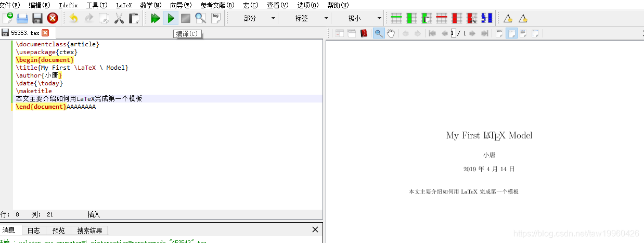644x243 pixels.
Task: Switch to the 预览 preview tab
Action: [x=59, y=230]
